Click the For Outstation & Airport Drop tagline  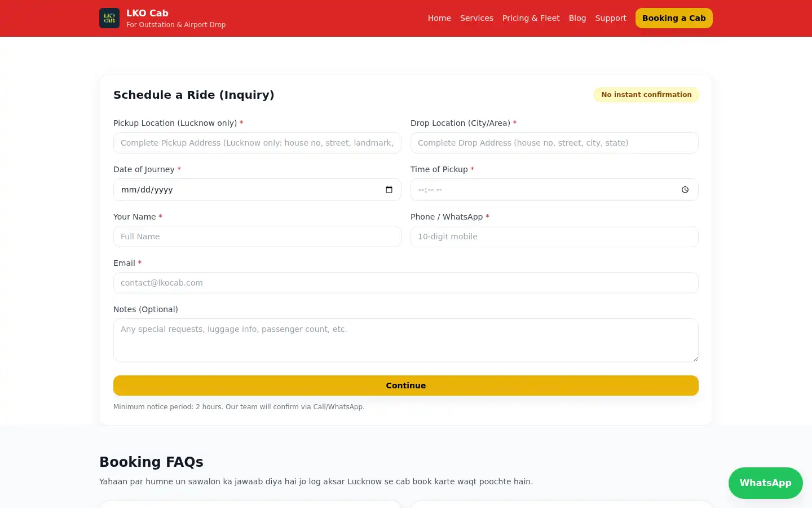point(176,25)
